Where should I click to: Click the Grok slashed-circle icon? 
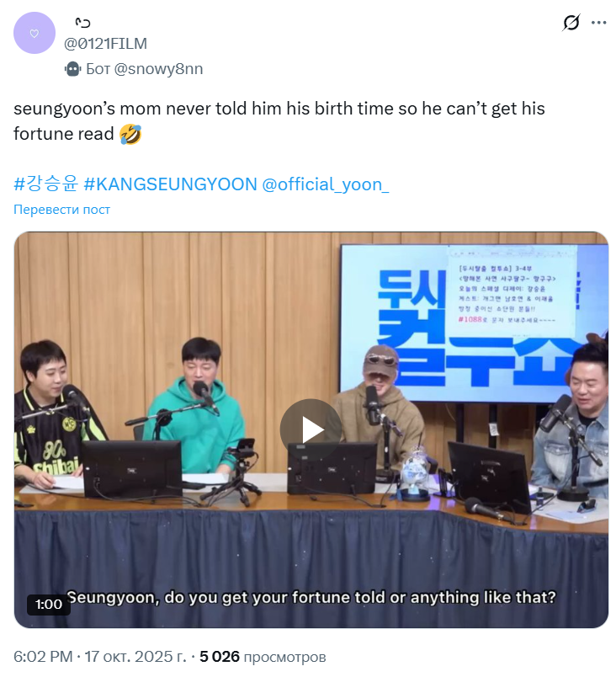coord(571,23)
